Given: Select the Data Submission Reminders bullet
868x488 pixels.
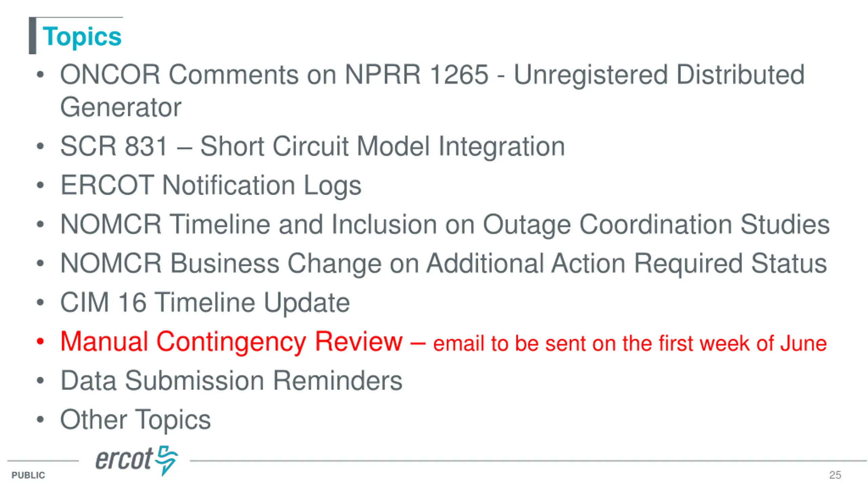Looking at the screenshot, I should tap(231, 381).
